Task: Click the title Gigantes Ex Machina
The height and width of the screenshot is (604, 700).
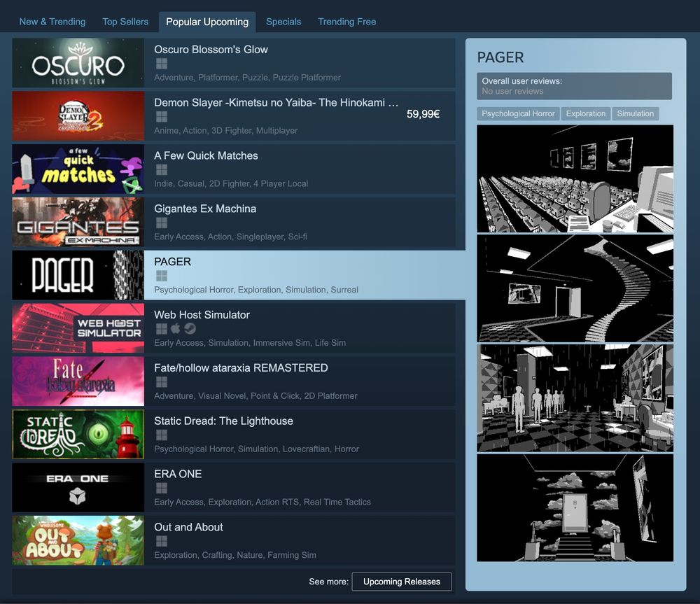Action: point(205,209)
